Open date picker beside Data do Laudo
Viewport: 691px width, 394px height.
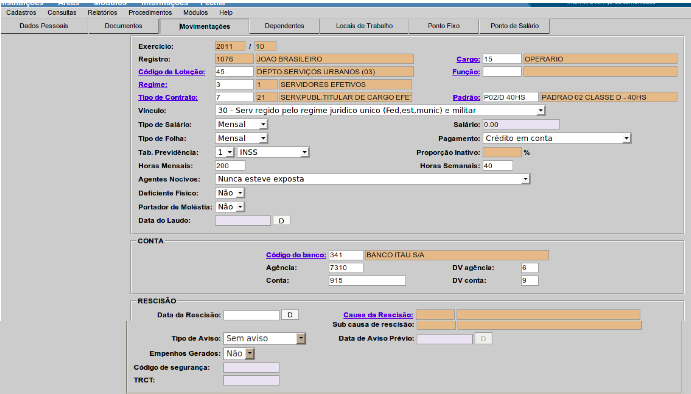coord(282,220)
